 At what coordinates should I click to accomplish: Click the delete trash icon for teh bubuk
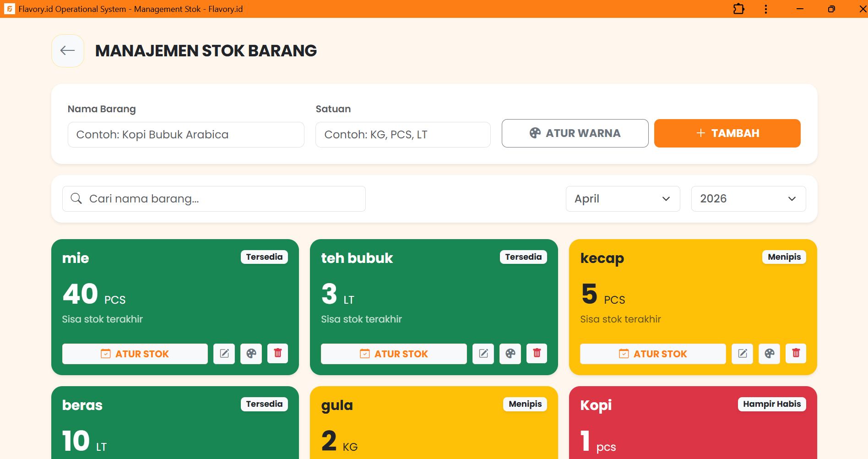tap(537, 353)
